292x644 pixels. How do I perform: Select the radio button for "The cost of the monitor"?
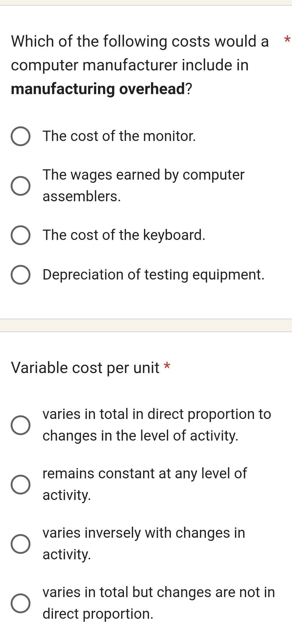(20, 136)
